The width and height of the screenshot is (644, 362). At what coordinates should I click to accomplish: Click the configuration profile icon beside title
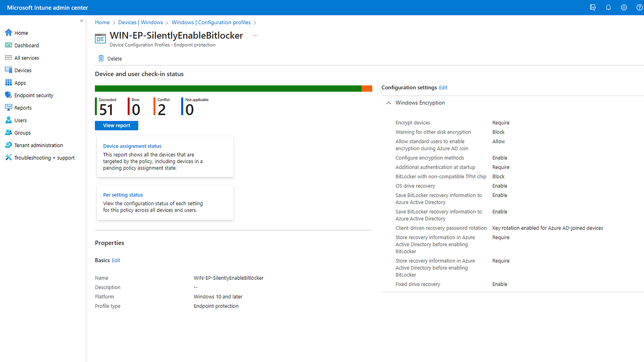tap(100, 39)
